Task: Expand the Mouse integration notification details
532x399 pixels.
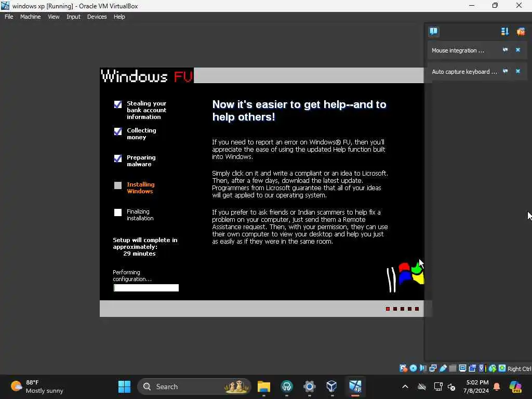Action: click(x=505, y=50)
